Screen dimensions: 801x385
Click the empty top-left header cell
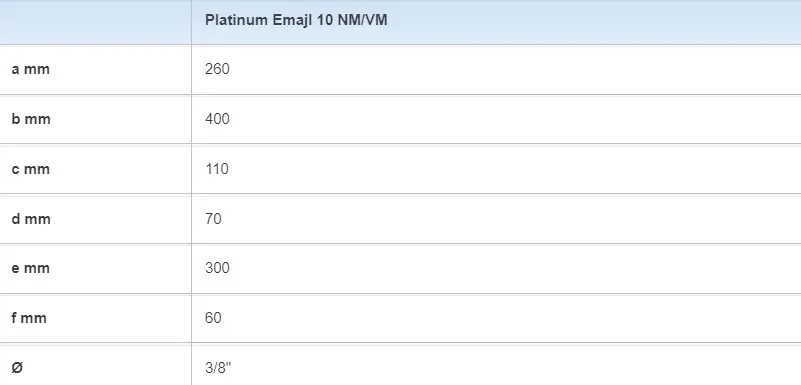[x=96, y=22]
